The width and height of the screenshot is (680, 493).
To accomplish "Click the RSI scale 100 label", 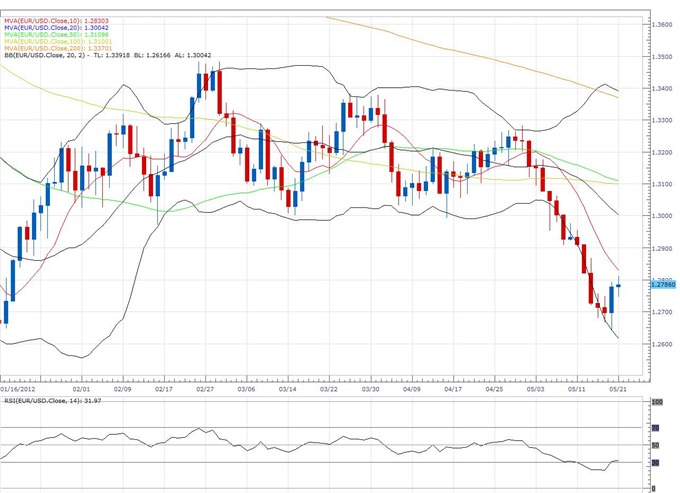I will (656, 403).
